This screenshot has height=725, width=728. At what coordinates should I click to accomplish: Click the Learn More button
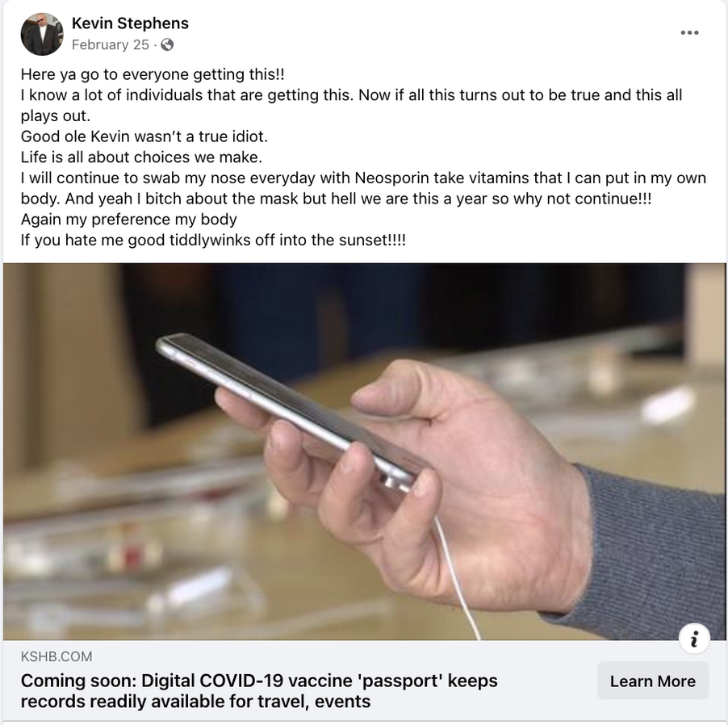click(x=653, y=681)
